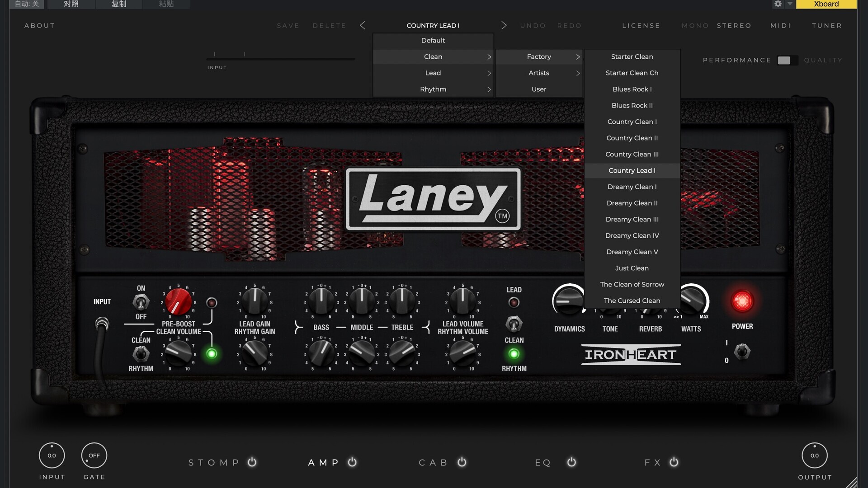Toggle the PERFORMANCE/QUALITY switch
The height and width of the screenshot is (488, 868).
787,60
